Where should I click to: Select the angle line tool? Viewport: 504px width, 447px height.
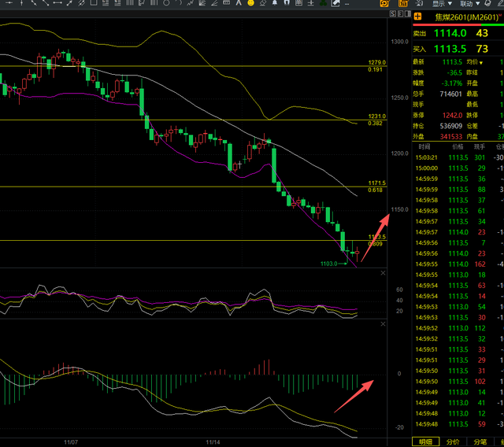(x=214, y=3)
